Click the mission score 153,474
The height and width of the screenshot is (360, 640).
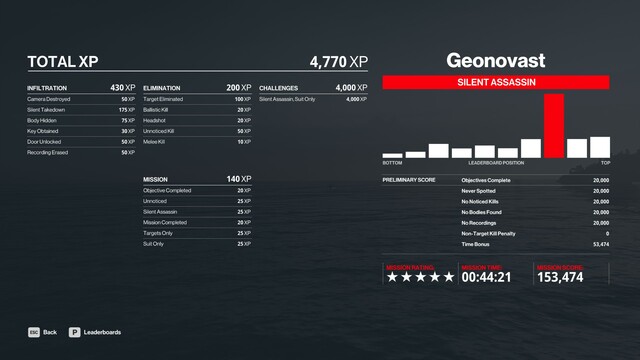click(x=560, y=277)
